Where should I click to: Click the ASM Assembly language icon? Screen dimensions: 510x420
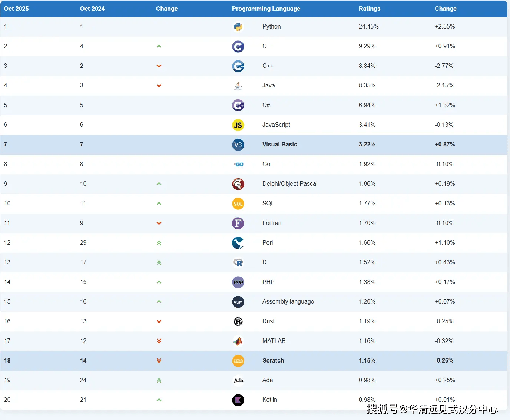pyautogui.click(x=238, y=302)
